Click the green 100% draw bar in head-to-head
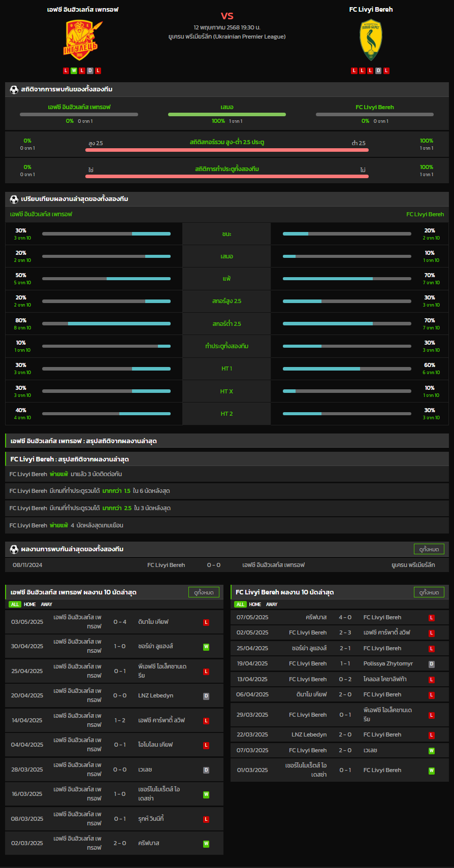Image resolution: width=454 pixels, height=868 pixels. [x=227, y=114]
